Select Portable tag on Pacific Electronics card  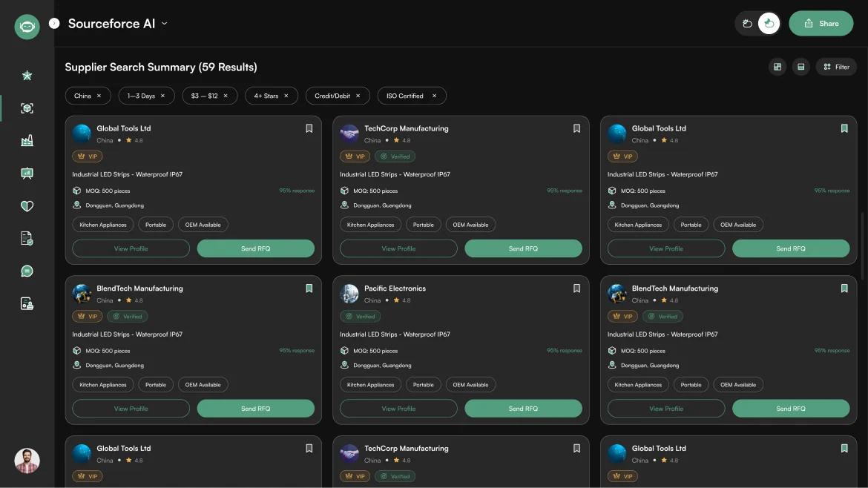click(x=424, y=384)
